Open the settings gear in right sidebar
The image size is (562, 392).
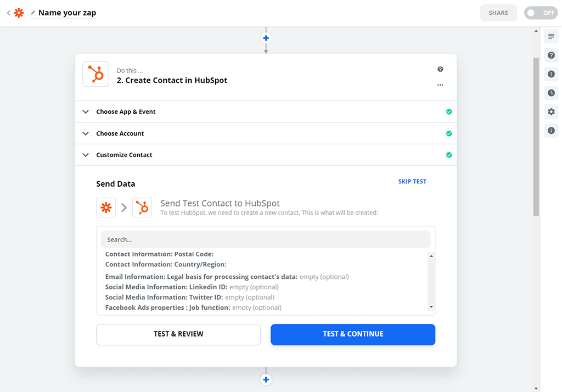[x=551, y=112]
